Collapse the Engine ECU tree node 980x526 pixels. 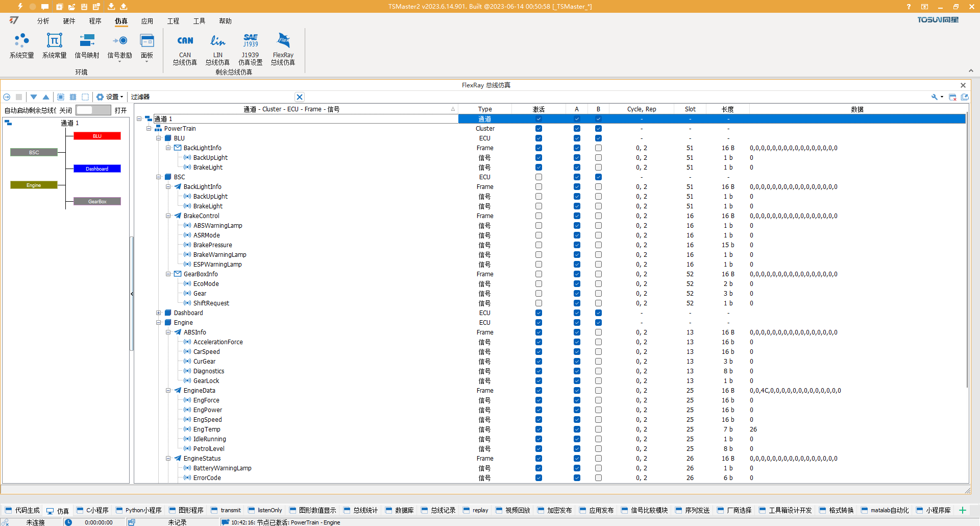tap(159, 322)
